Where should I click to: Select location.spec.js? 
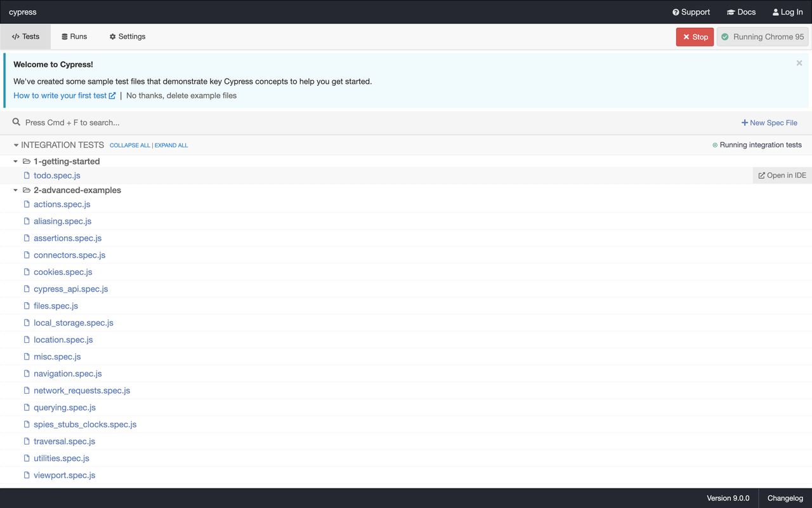click(x=63, y=340)
